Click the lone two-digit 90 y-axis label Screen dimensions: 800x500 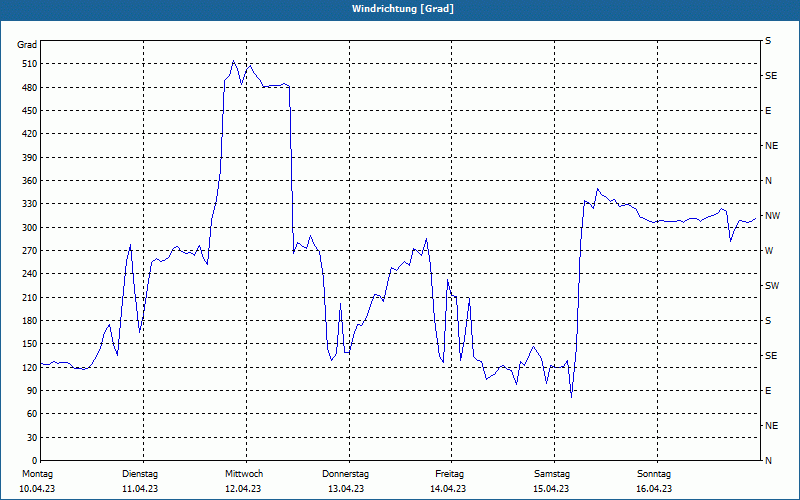coord(32,391)
